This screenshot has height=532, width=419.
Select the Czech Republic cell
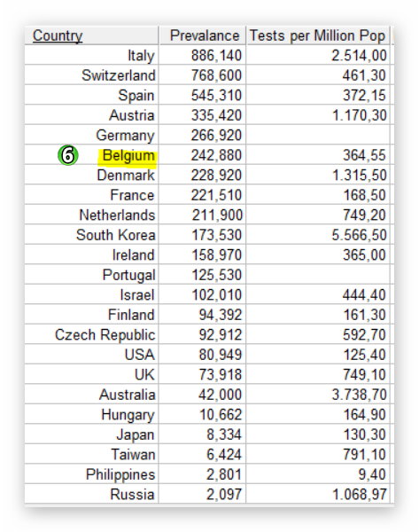[x=91, y=334]
